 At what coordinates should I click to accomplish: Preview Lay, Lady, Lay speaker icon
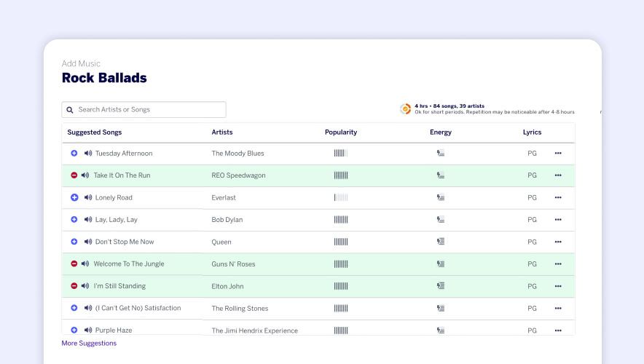pos(88,220)
